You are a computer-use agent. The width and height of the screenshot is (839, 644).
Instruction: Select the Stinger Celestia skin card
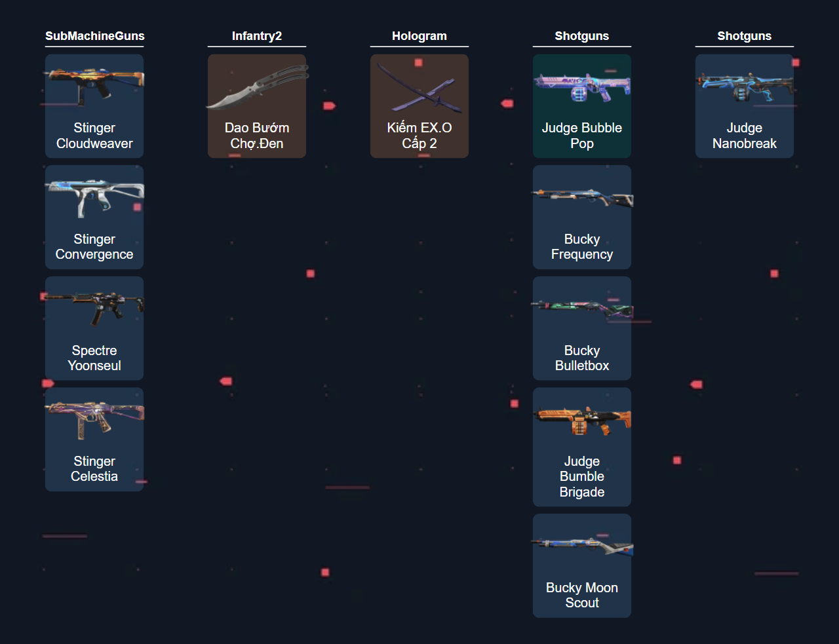[94, 439]
